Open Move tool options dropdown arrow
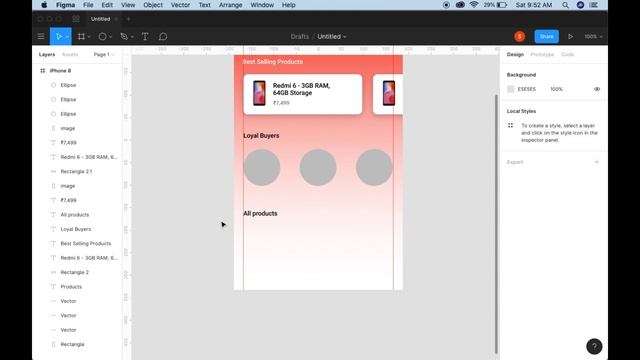The height and width of the screenshot is (360, 640). pos(67,37)
